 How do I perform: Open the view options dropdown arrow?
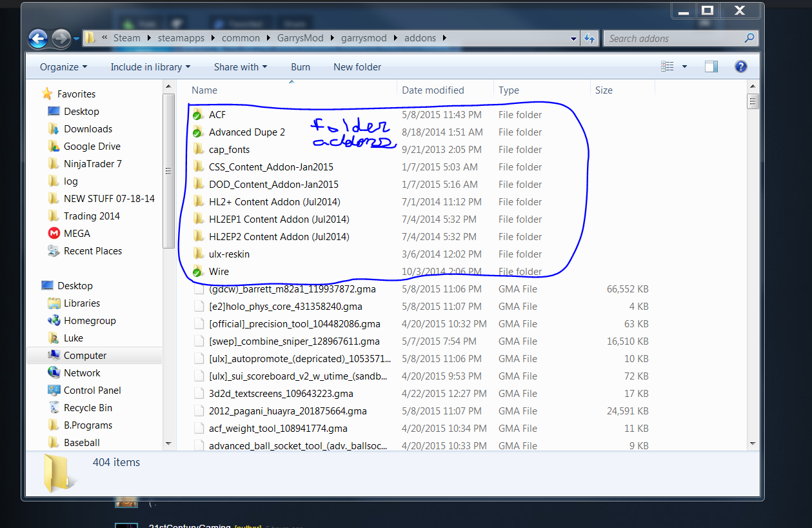coord(684,66)
